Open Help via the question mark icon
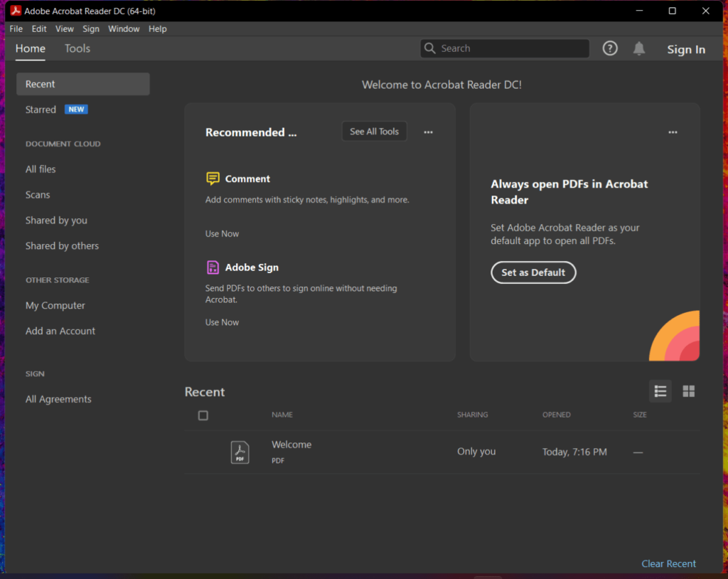This screenshot has width=728, height=579. (609, 48)
